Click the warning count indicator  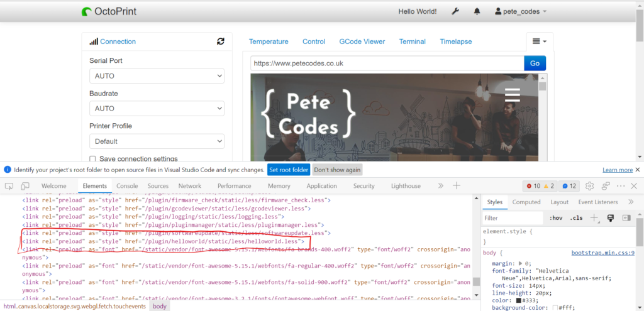(x=549, y=186)
